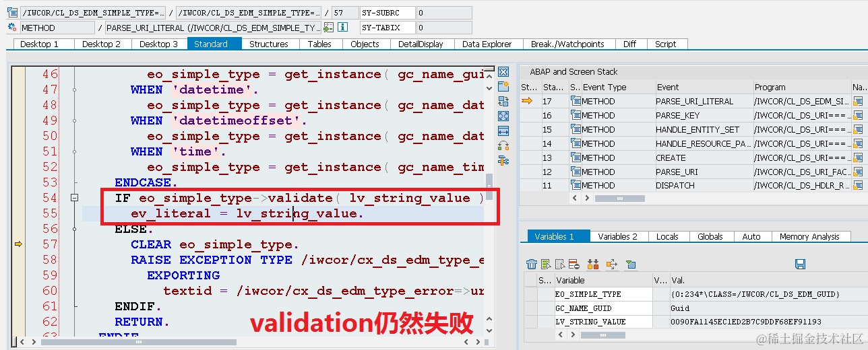Click the Navigate icon in the CREATE stack row
This screenshot has width=868, height=350.
point(858,157)
